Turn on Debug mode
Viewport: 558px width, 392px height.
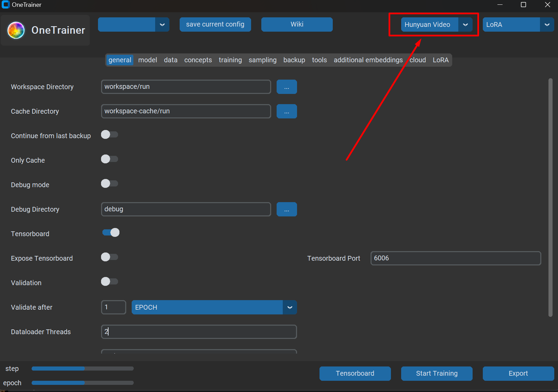tap(109, 183)
